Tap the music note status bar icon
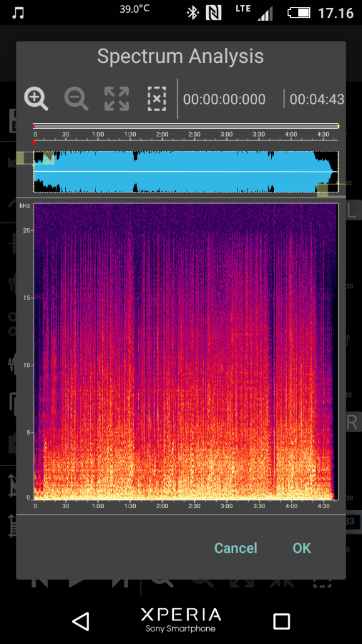 [x=18, y=13]
